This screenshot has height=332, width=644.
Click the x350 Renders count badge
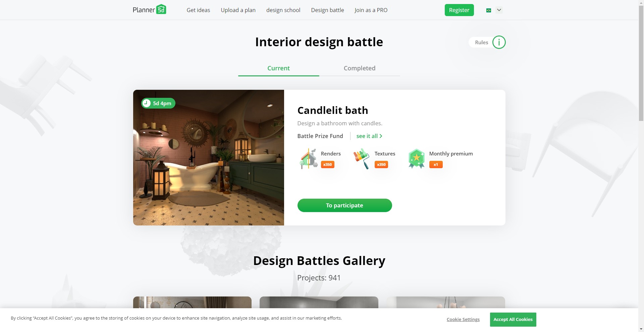pyautogui.click(x=327, y=164)
